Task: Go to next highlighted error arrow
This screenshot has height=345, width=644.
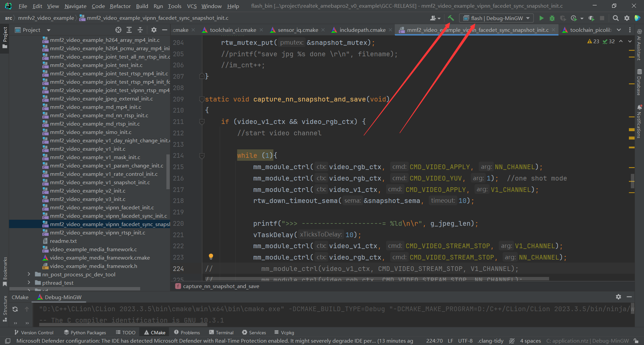Action: [x=630, y=41]
